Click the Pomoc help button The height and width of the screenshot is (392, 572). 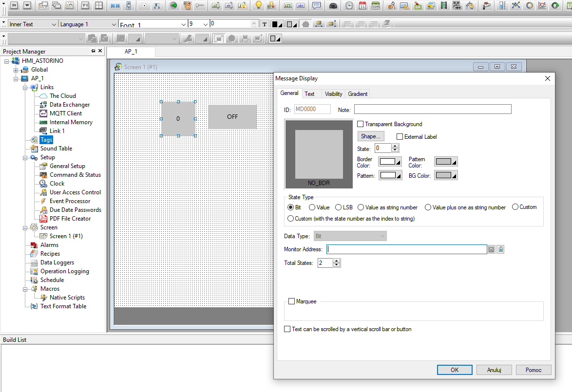click(x=534, y=370)
